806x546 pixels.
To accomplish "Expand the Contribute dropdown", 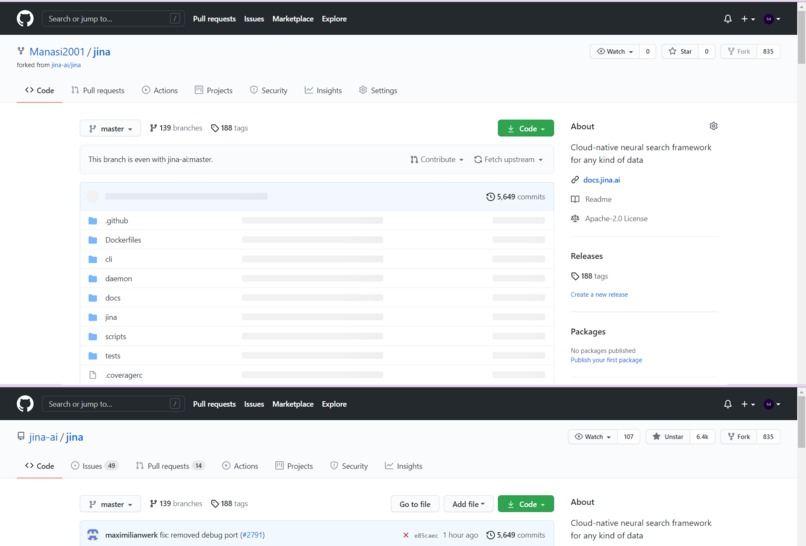I will [436, 159].
